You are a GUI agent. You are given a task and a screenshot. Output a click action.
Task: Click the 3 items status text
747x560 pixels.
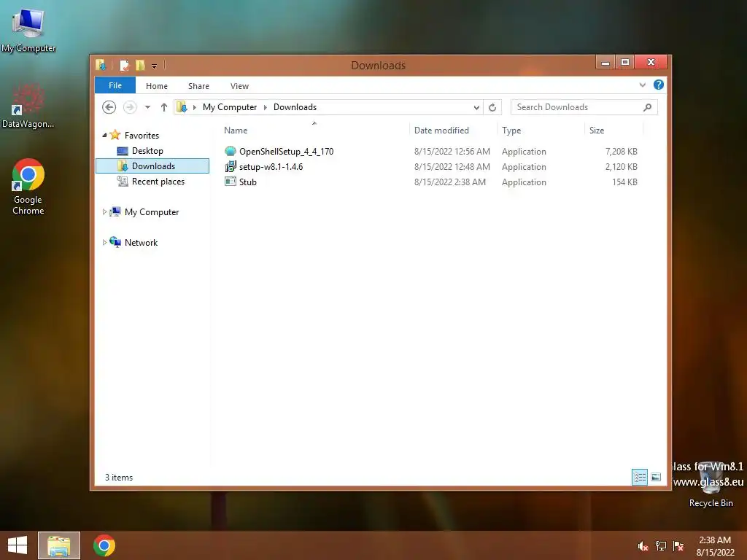[119, 477]
